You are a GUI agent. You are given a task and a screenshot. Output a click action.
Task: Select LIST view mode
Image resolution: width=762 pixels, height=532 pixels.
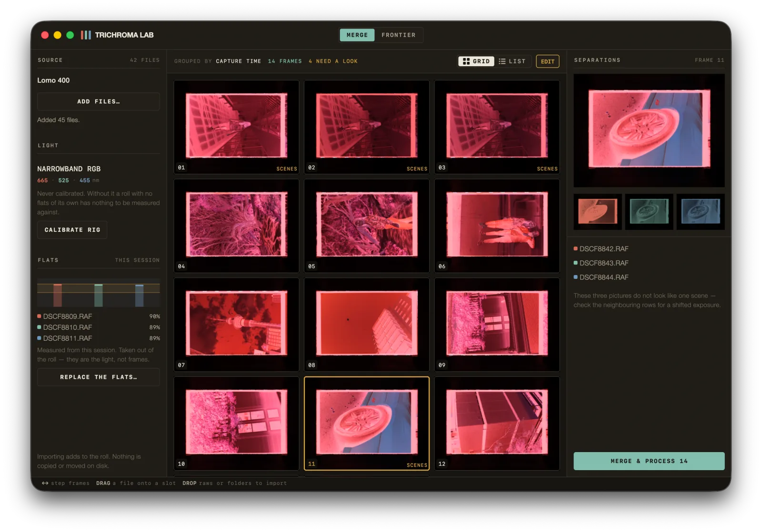point(512,61)
